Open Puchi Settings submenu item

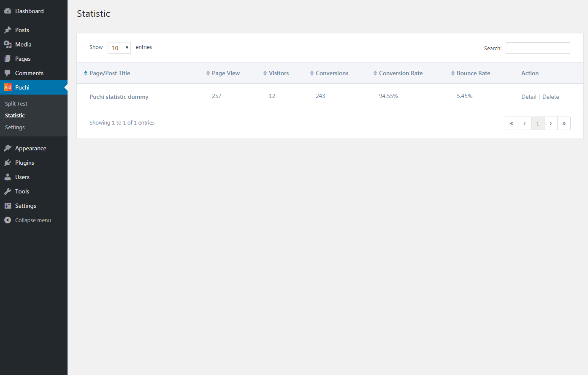(15, 127)
